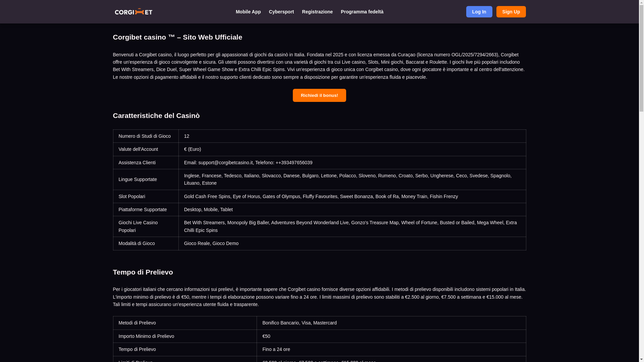Click the Giochi Live Casino Popolari label
The image size is (644, 362).
tap(146, 226)
